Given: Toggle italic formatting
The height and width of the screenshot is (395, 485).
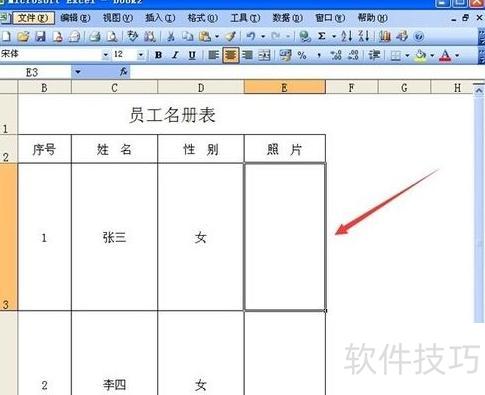Looking at the screenshot, I should click(x=175, y=55).
